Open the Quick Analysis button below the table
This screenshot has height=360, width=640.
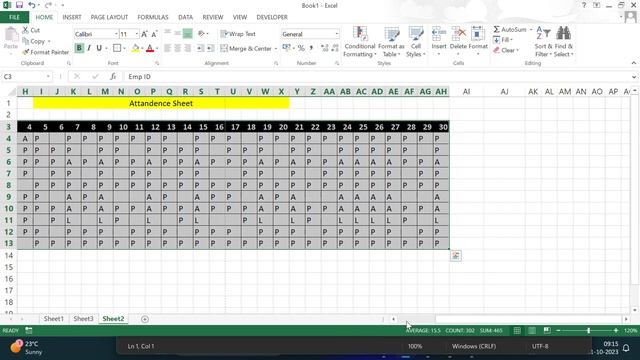456,256
